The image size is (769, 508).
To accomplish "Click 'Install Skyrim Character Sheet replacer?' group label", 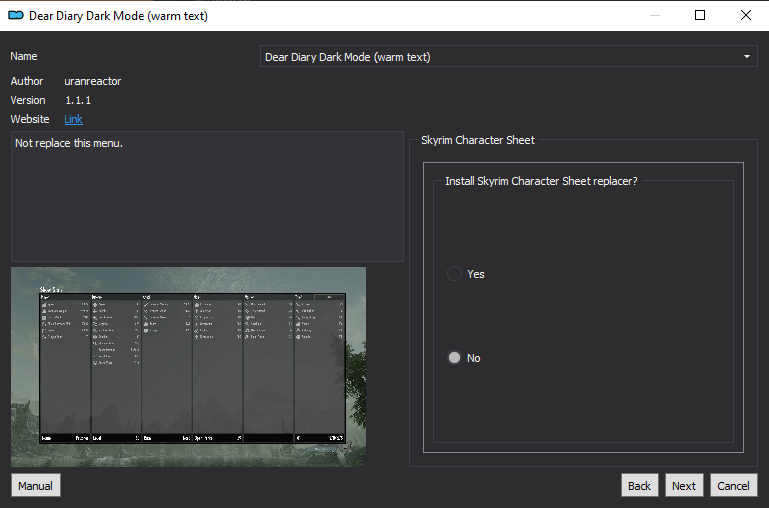I will (541, 181).
